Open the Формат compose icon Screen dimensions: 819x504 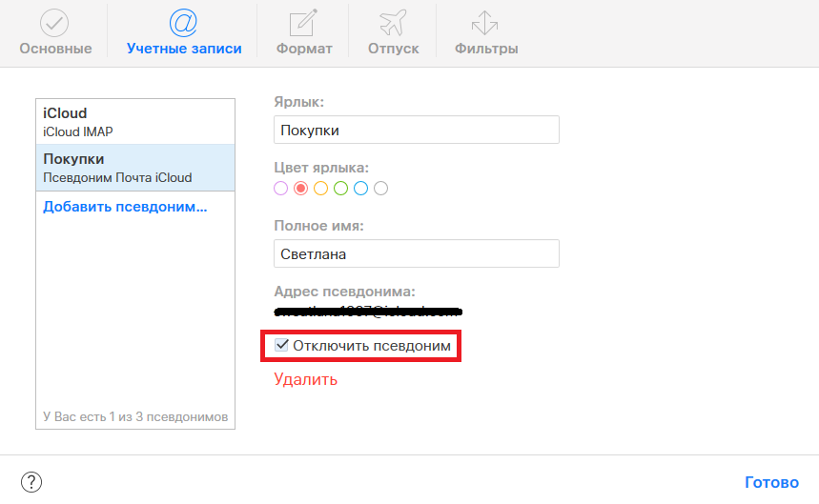[303, 23]
